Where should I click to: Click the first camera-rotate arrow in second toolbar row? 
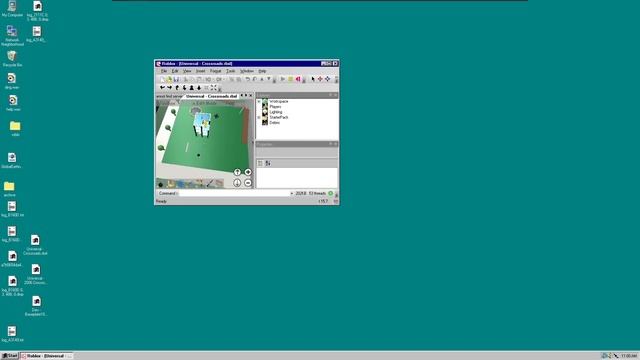[162, 88]
